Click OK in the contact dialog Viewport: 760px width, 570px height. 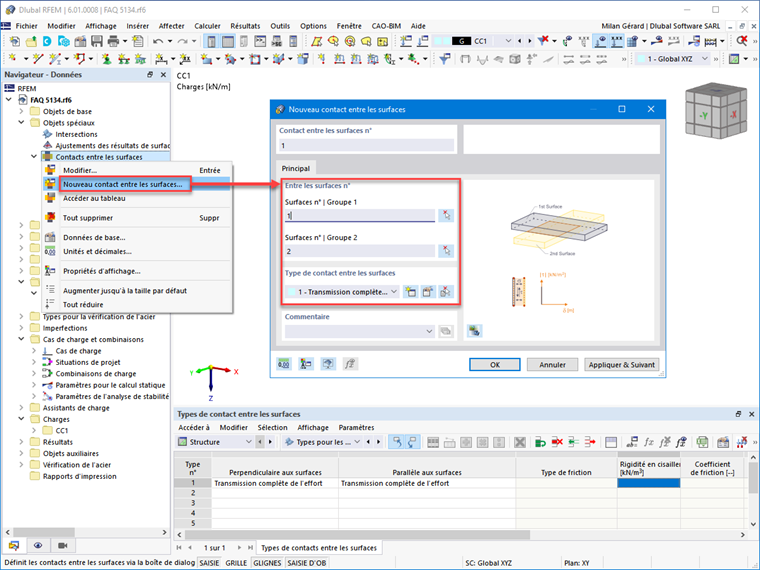click(x=494, y=364)
